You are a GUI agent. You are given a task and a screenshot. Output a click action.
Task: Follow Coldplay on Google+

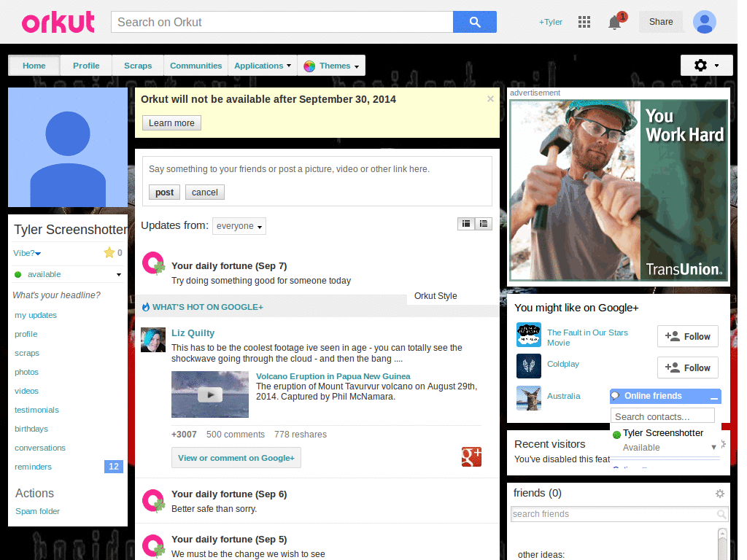coord(687,368)
